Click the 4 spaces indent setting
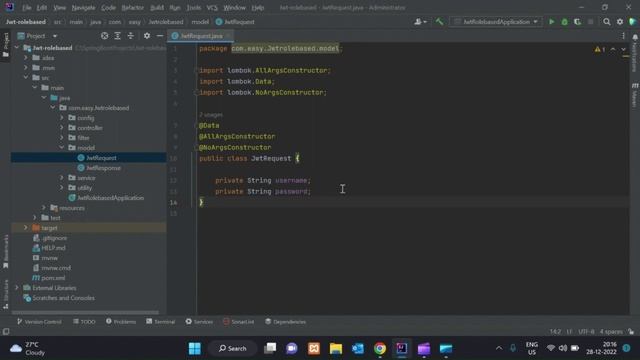 [x=611, y=331]
